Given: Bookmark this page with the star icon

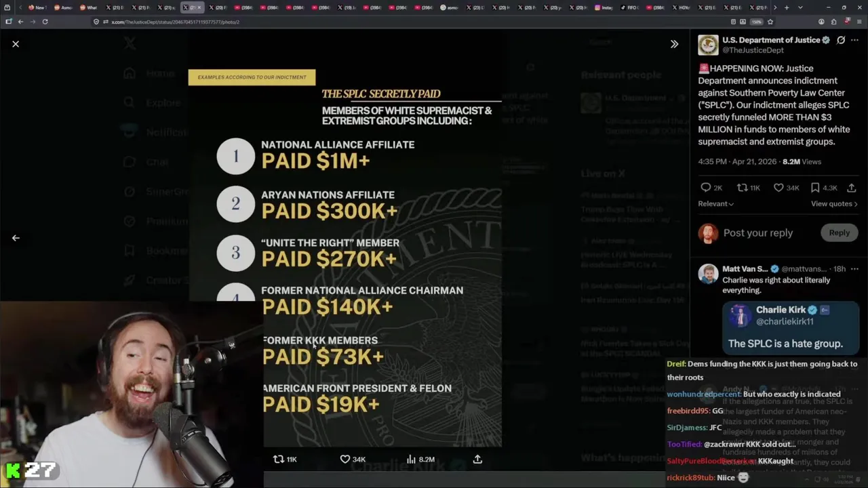Looking at the screenshot, I should pyautogui.click(x=770, y=22).
